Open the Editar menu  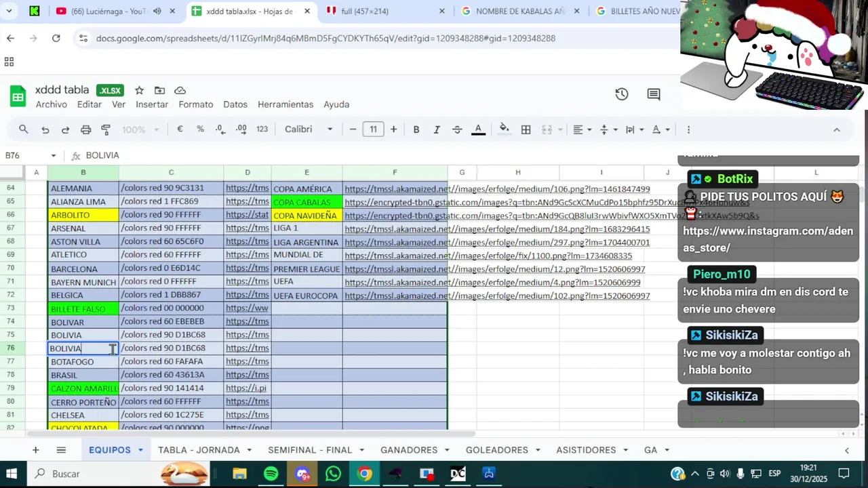point(89,104)
